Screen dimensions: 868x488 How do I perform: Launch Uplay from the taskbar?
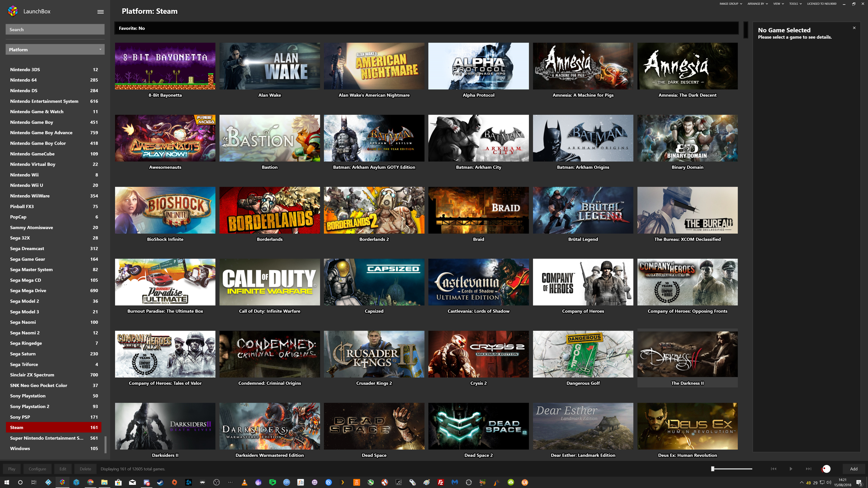point(328,482)
